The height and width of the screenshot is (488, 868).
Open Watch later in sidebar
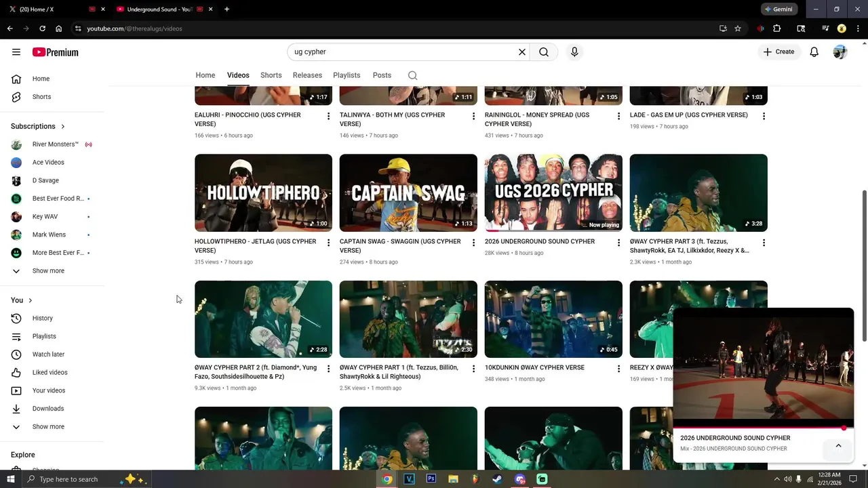[x=48, y=354]
